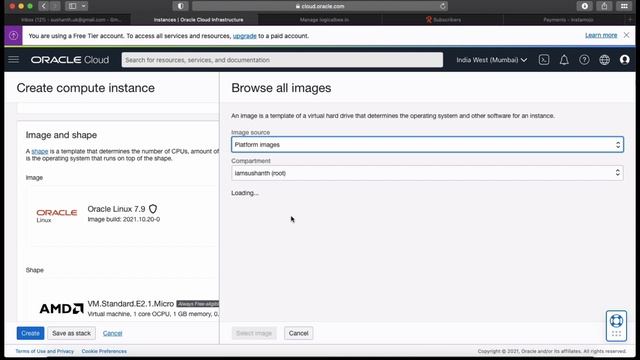The height and width of the screenshot is (360, 640).
Task: Click Safari share icon
Action: click(x=604, y=6)
